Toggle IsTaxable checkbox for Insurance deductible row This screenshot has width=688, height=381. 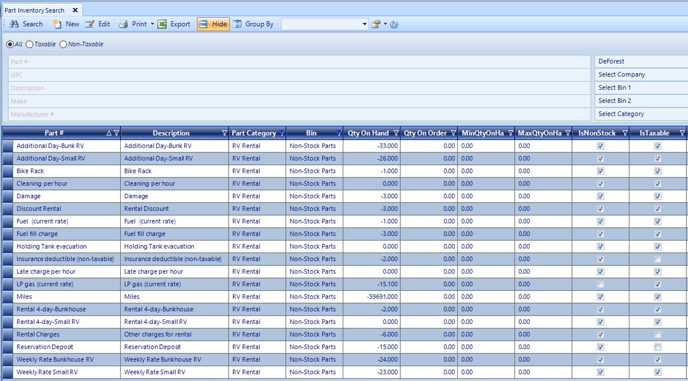pyautogui.click(x=658, y=259)
